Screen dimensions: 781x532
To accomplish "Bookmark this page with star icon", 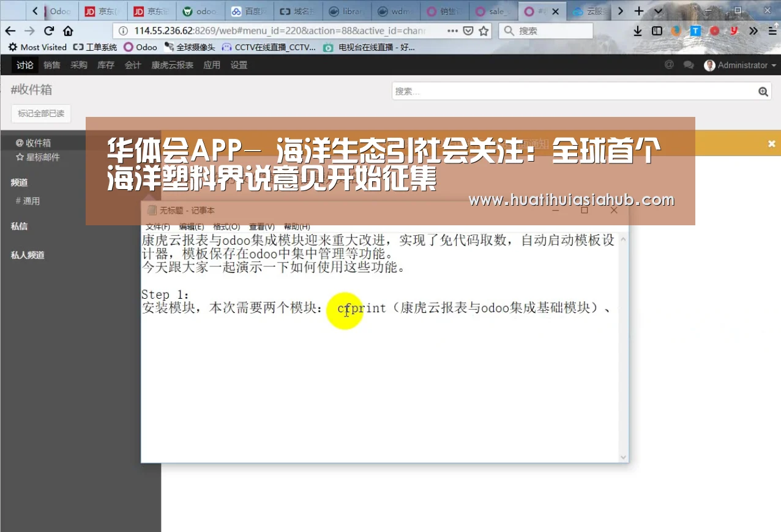I will [x=484, y=31].
